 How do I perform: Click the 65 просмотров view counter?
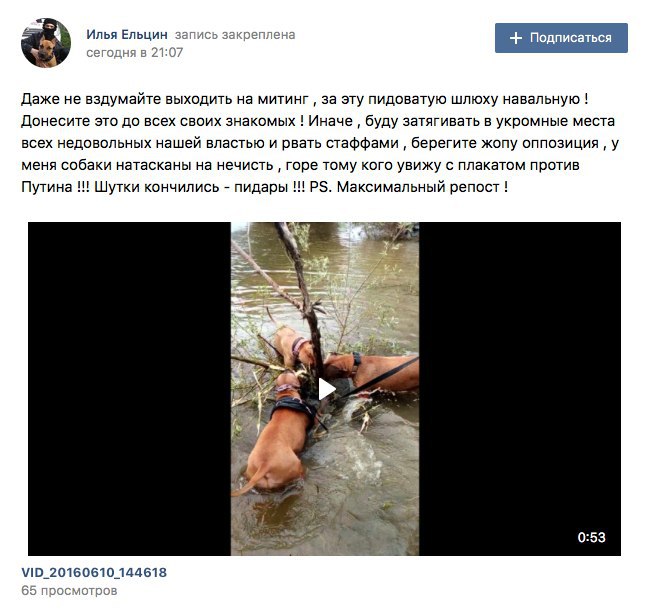(69, 590)
